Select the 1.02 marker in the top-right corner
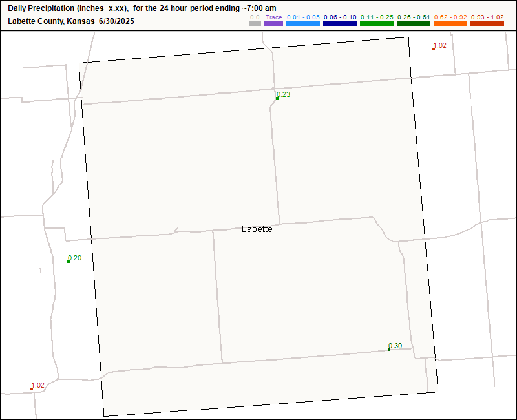This screenshot has height=420, width=517. (434, 49)
